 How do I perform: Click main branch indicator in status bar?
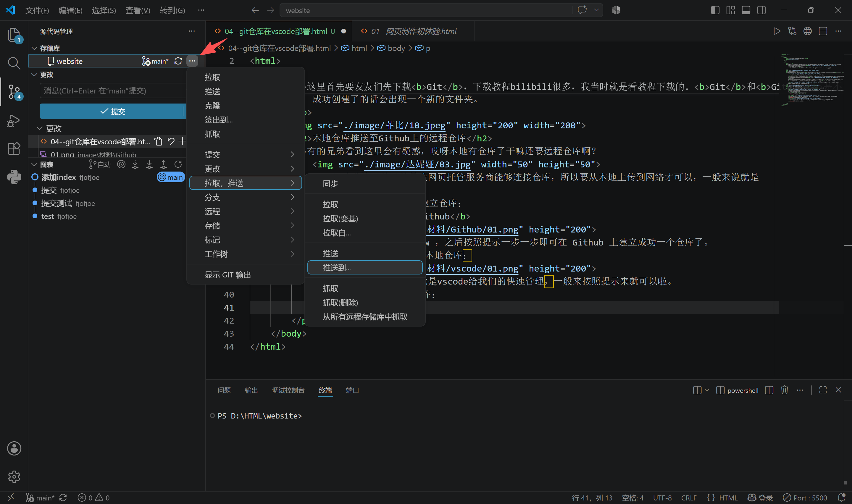pyautogui.click(x=40, y=497)
